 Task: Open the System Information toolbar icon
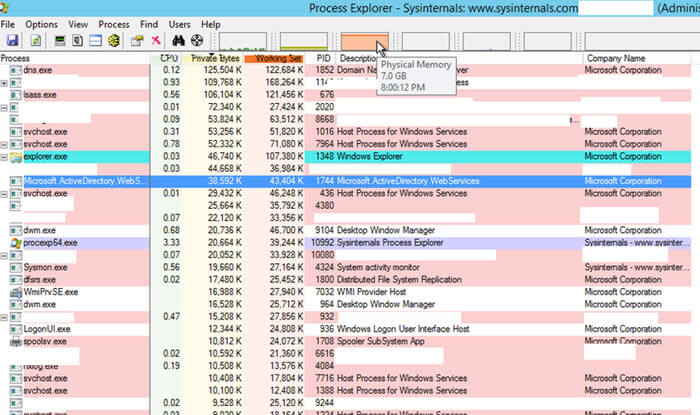coord(60,41)
